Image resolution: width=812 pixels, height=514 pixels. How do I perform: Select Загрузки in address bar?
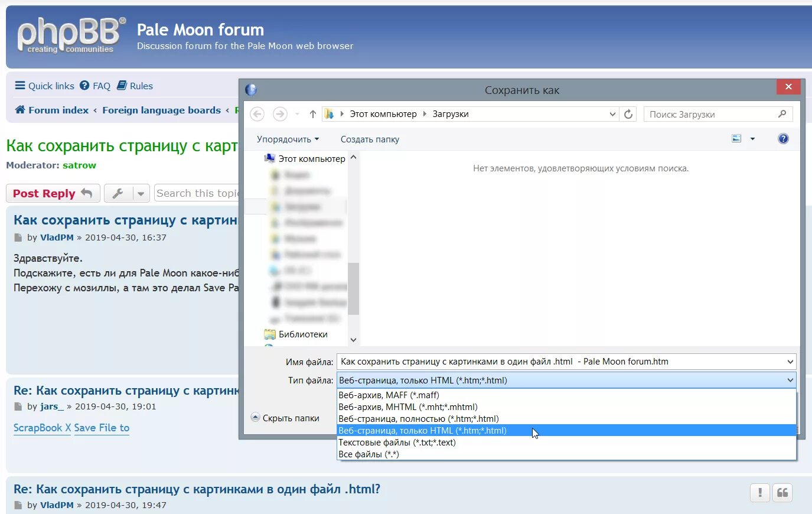451,114
